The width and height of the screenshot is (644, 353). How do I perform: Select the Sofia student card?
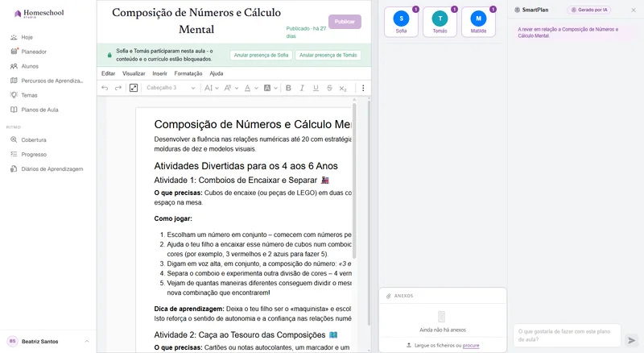click(x=401, y=22)
